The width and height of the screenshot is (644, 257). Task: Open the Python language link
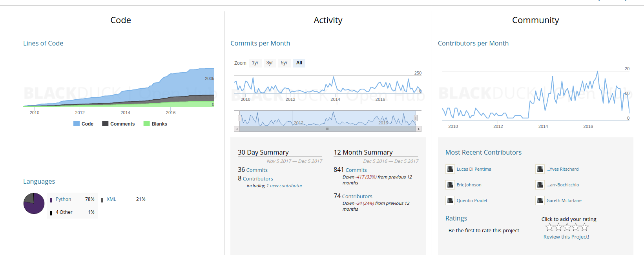[x=63, y=199]
